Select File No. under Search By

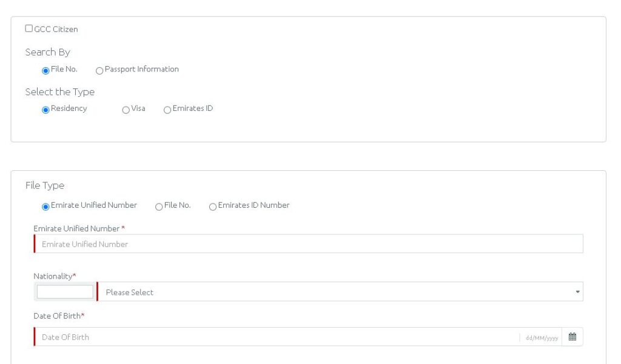[x=45, y=70]
